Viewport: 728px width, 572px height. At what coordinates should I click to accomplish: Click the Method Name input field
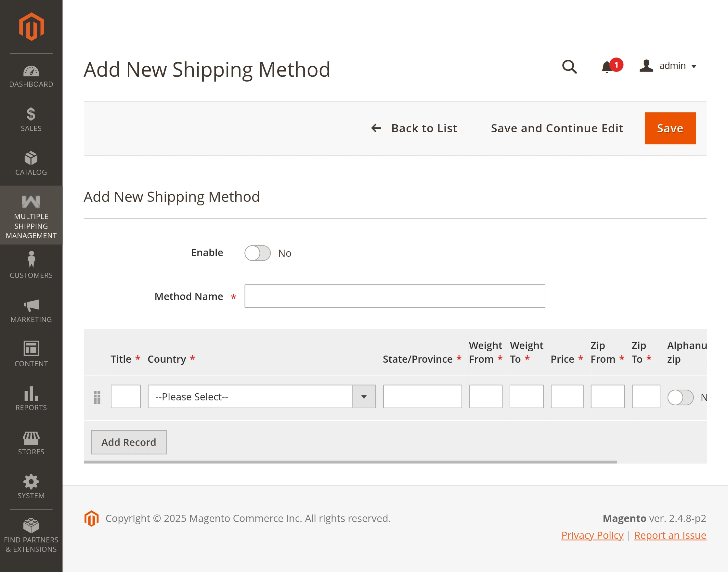(395, 296)
